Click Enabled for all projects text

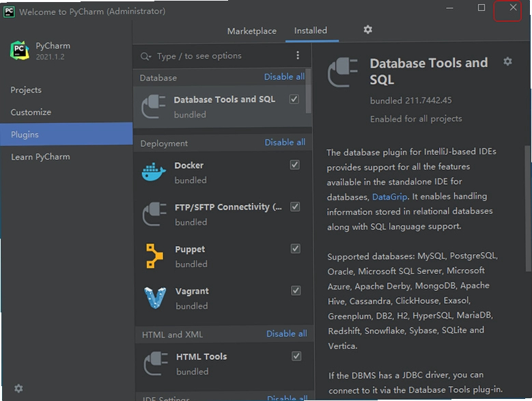[416, 119]
